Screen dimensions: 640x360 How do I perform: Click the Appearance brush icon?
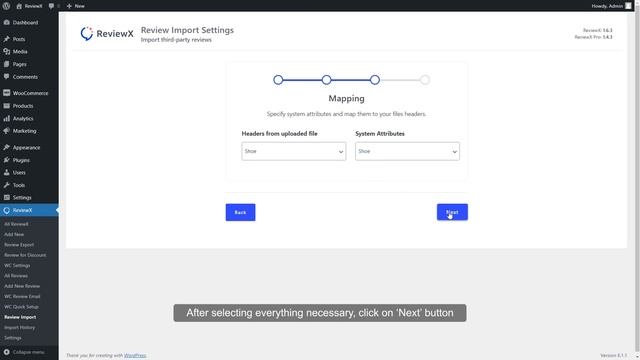pos(7,147)
